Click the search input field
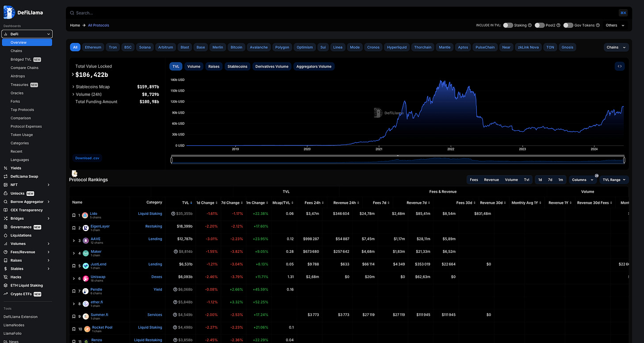 point(346,13)
